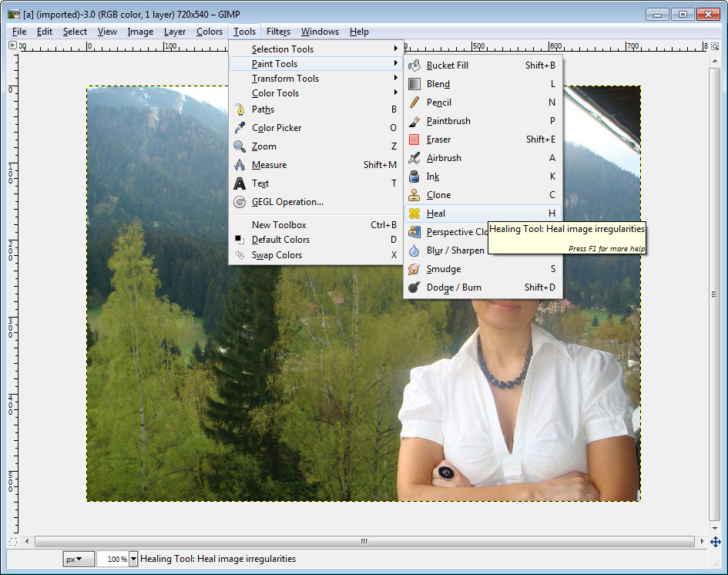Choose the Blend gradient tool icon
The height and width of the screenshot is (575, 728).
click(414, 84)
